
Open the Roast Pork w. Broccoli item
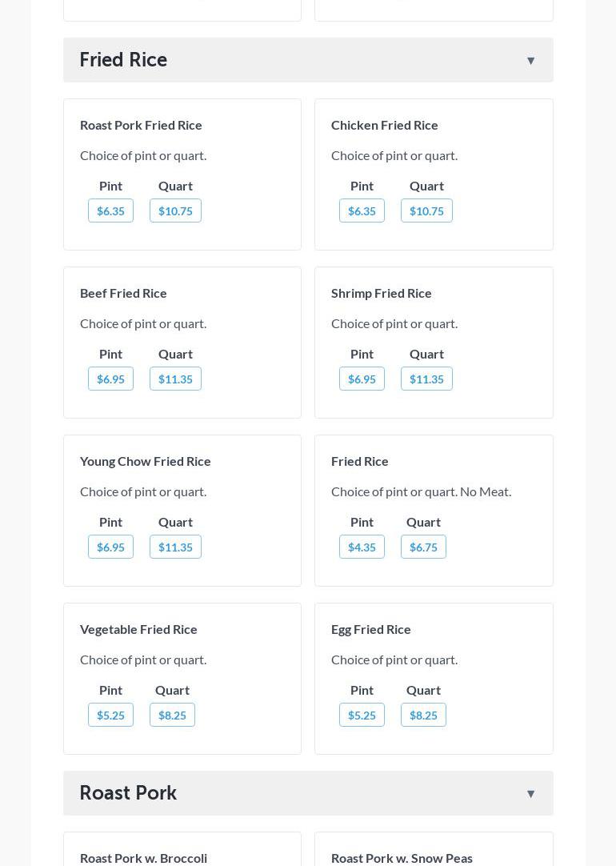pos(143,858)
